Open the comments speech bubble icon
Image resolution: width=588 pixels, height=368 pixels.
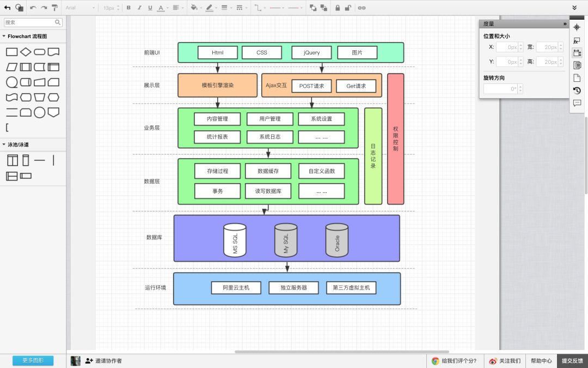coord(577,103)
